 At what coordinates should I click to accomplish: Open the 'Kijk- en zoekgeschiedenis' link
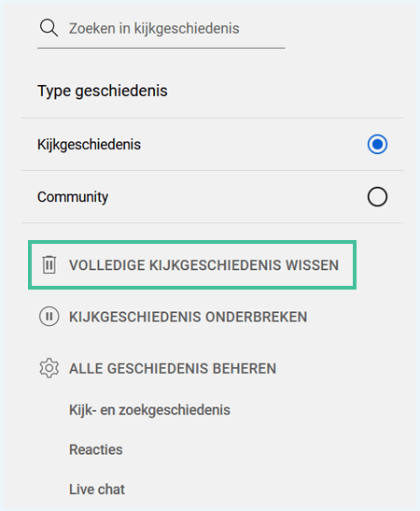(149, 410)
